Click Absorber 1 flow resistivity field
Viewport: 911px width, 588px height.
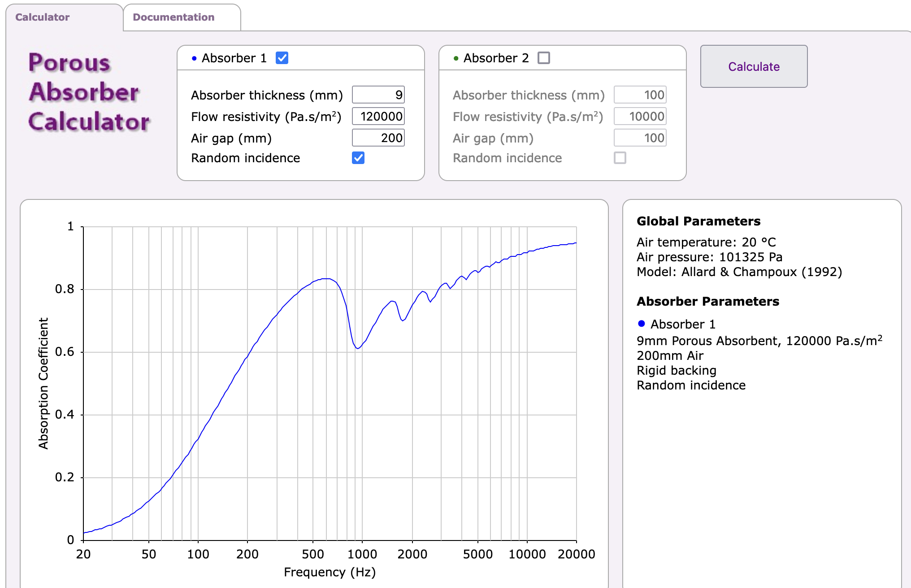click(x=378, y=117)
